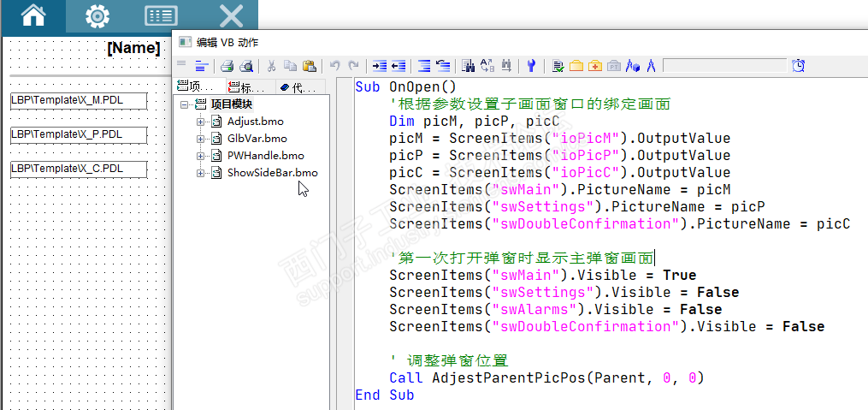Click the Find binoculars icon
Viewport: 868px width, 410px height.
[468, 65]
